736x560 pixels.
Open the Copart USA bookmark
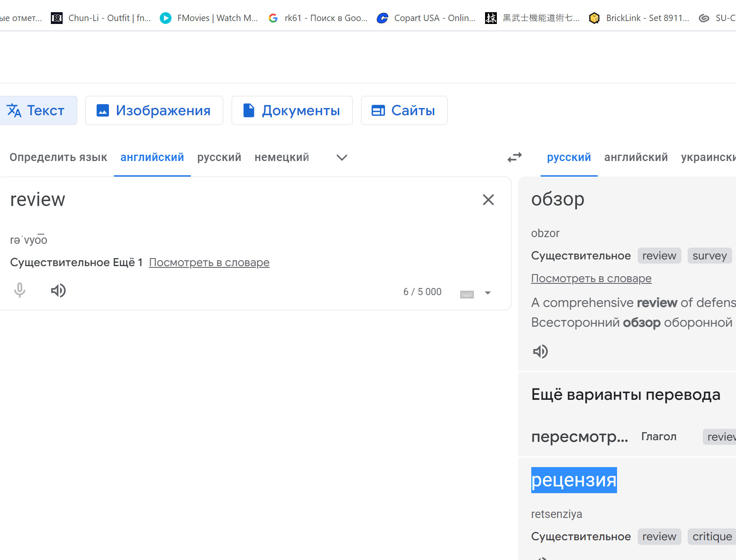tap(426, 18)
